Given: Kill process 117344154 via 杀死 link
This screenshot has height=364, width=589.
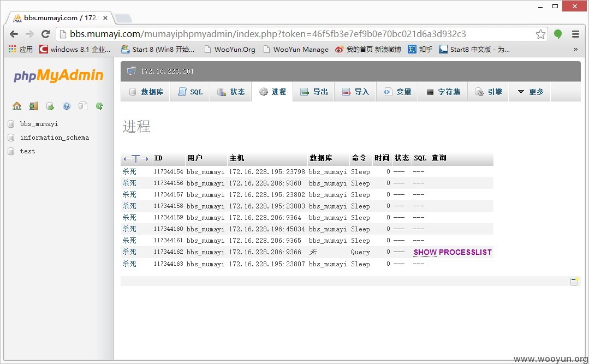Looking at the screenshot, I should pyautogui.click(x=129, y=172).
